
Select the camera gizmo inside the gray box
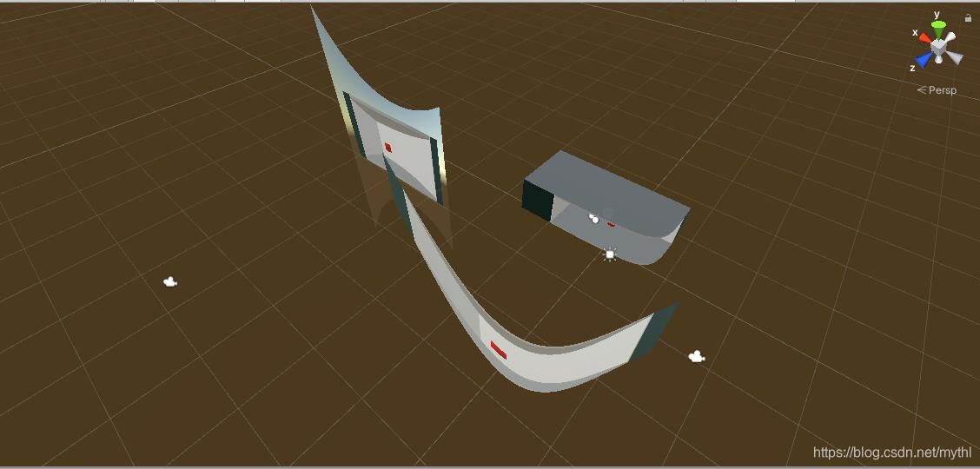click(x=593, y=218)
